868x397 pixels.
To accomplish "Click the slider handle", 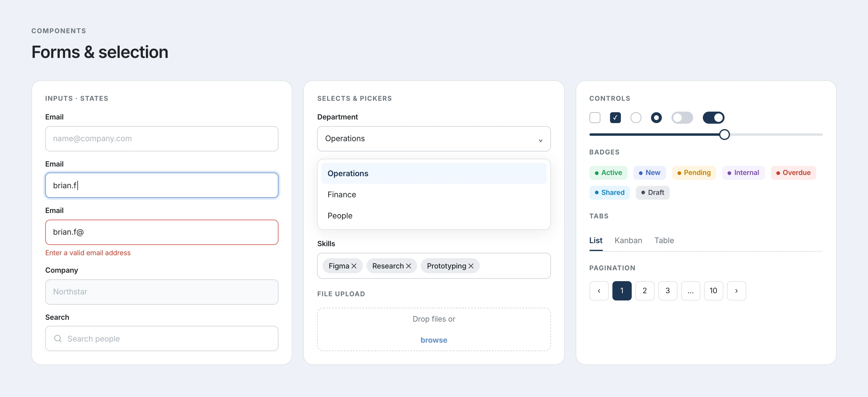I will point(724,135).
